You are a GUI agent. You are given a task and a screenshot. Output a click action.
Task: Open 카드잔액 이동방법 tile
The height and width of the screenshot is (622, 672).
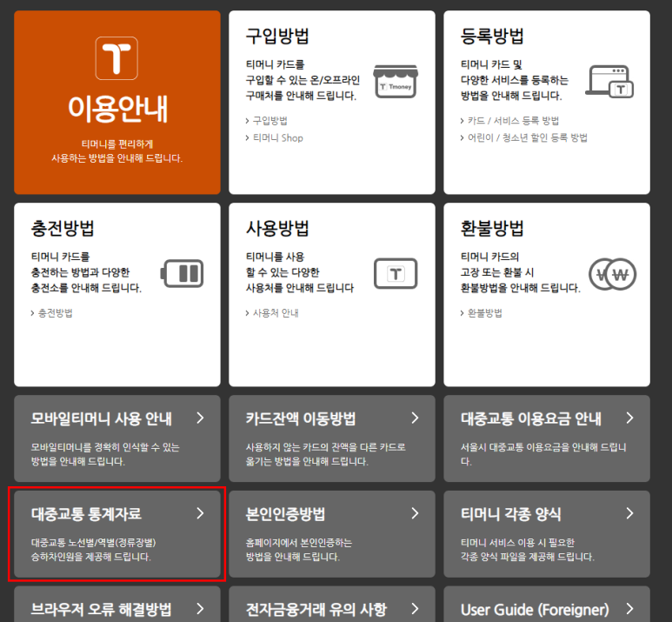pos(332,438)
